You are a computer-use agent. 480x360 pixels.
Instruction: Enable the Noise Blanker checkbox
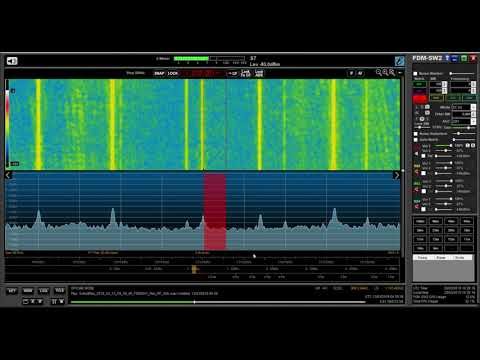click(415, 74)
